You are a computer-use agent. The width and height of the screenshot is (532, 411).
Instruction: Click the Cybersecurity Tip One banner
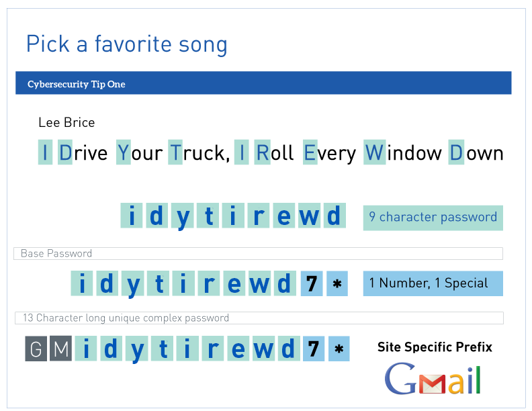pos(263,83)
